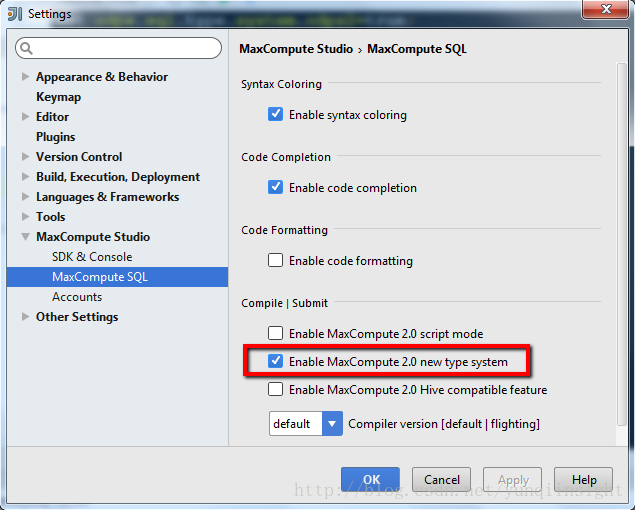
Task: Select Languages & Frameworks item
Action: [107, 197]
